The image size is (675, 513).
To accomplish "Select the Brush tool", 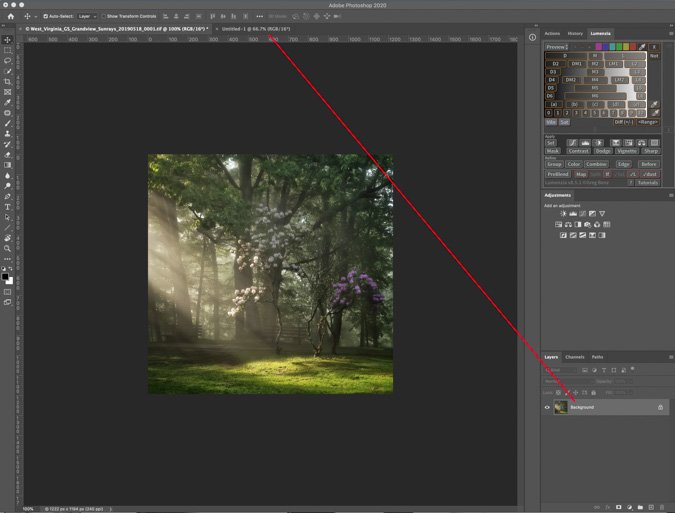I will tap(7, 123).
